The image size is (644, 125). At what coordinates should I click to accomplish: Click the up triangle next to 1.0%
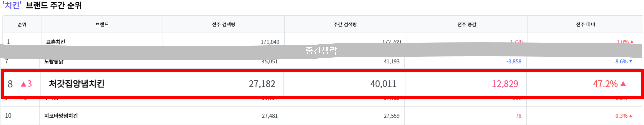point(632,42)
